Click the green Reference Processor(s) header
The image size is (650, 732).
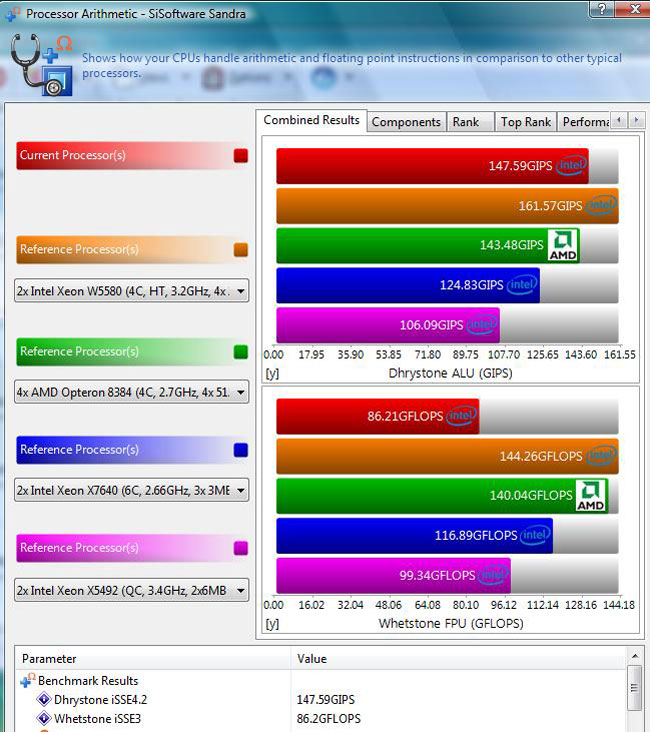coord(133,352)
